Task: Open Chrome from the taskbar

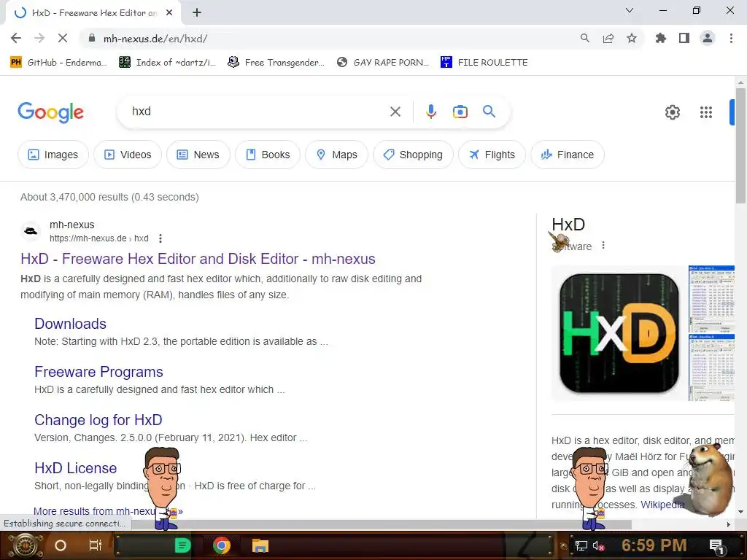Action: coord(222,545)
